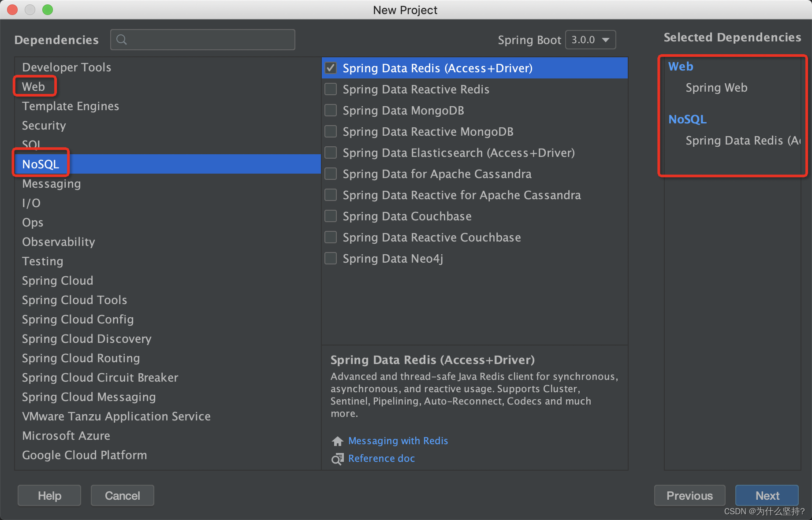Select Spring Cloud Routing category
Image resolution: width=812 pixels, height=520 pixels.
tap(168, 358)
